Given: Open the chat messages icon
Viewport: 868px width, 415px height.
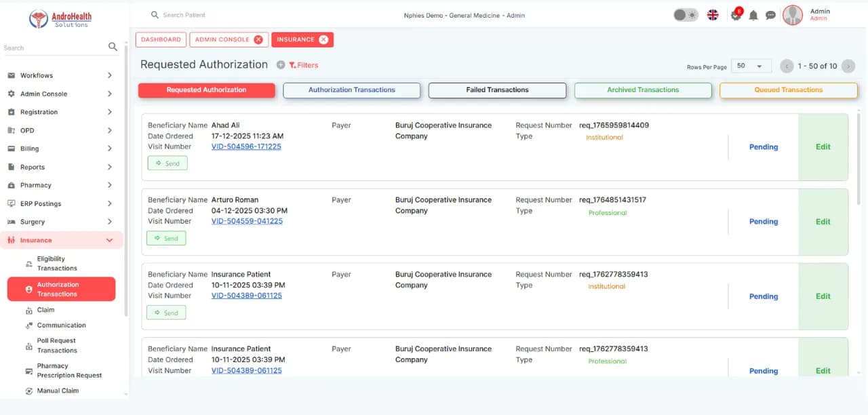Looking at the screenshot, I should coord(770,15).
